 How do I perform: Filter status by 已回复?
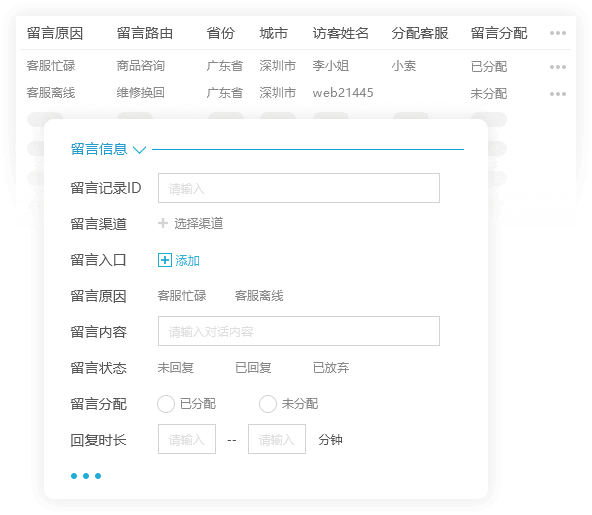coord(253,367)
